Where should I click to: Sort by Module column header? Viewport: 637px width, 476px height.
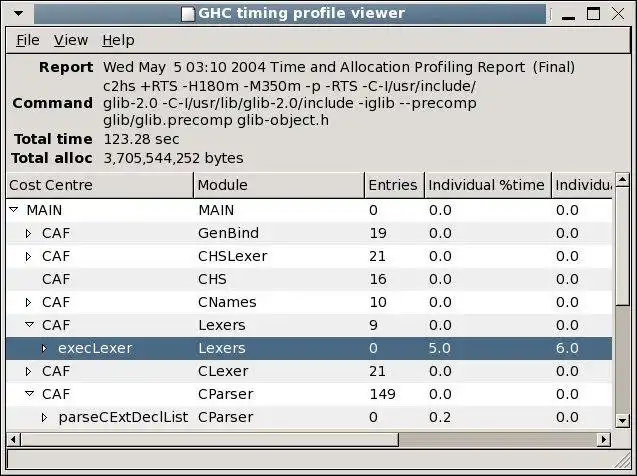[279, 185]
